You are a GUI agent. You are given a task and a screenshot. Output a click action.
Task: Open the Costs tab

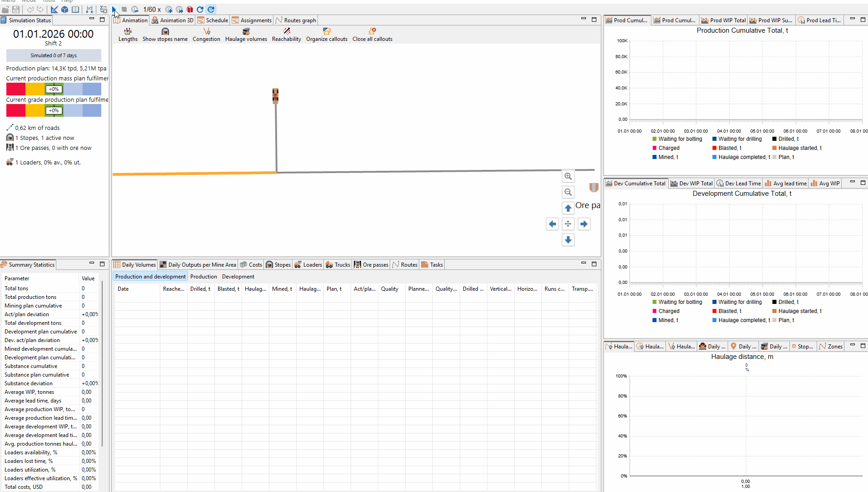(251, 264)
